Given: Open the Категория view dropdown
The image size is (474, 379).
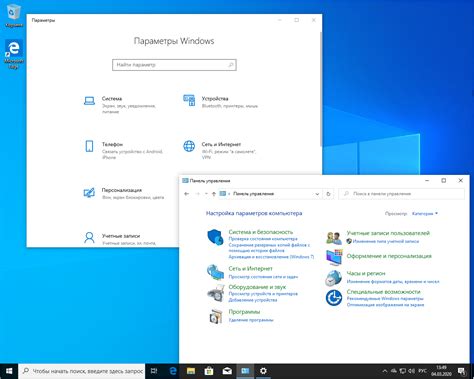Looking at the screenshot, I should [425, 213].
